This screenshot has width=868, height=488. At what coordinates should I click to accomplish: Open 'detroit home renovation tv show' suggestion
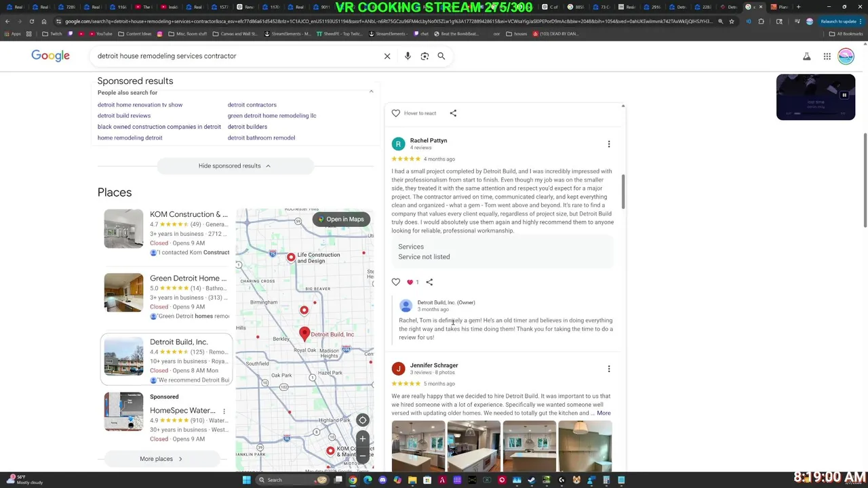(x=140, y=105)
